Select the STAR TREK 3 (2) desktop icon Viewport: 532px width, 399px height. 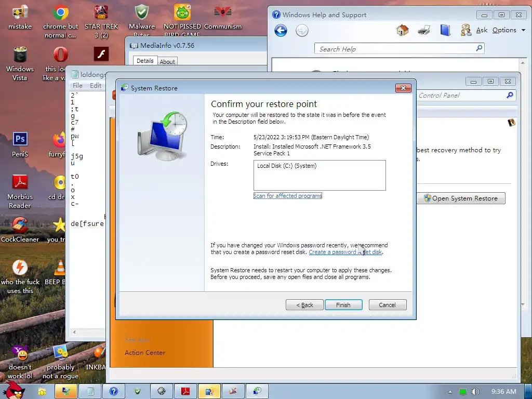(101, 21)
